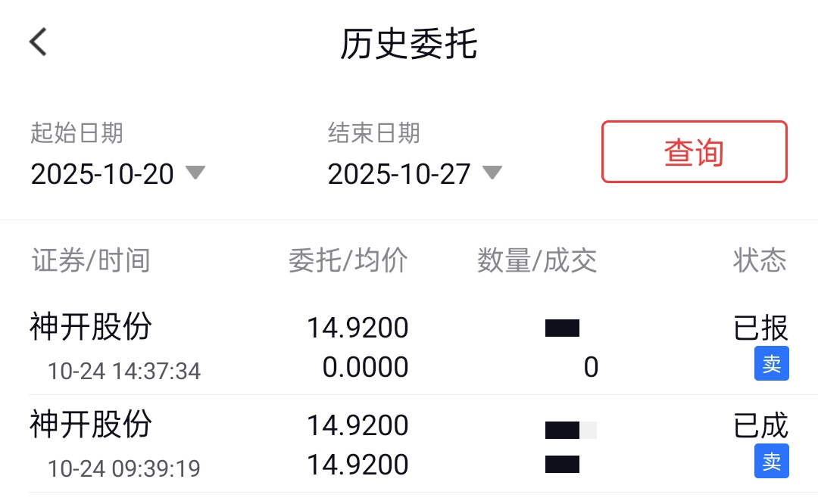Click the 委托/均价 column header

pos(348,260)
